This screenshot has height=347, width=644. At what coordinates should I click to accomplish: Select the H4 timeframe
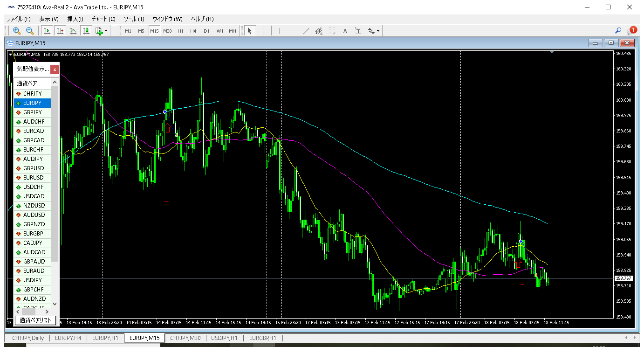193,31
